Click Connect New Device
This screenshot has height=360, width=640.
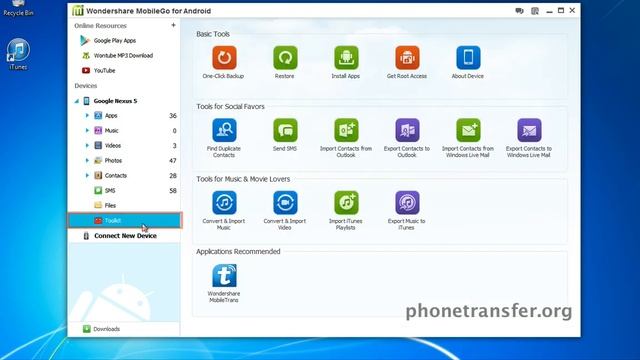click(124, 236)
